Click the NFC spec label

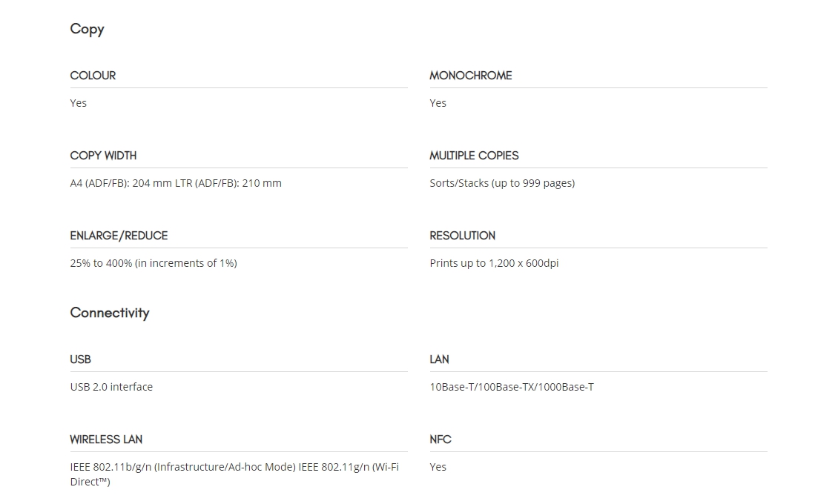441,440
